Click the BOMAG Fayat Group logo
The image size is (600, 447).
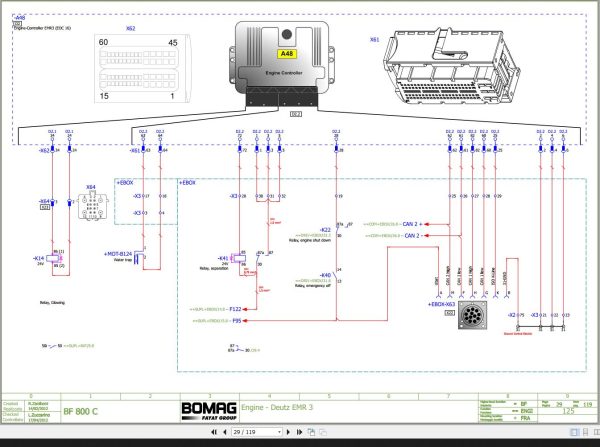[209, 411]
